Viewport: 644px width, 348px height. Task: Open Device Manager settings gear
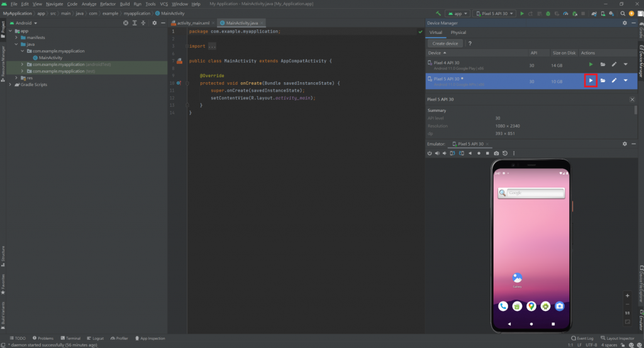[625, 23]
